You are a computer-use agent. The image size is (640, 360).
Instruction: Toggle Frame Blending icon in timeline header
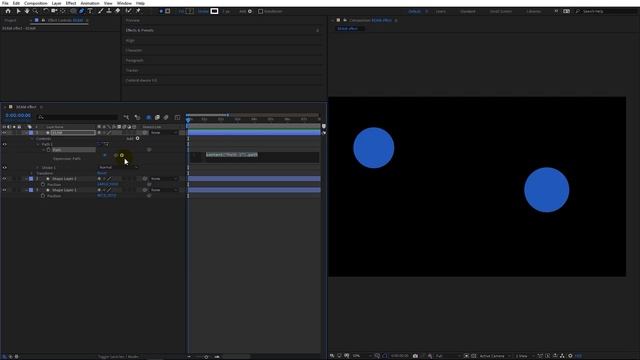(x=157, y=118)
